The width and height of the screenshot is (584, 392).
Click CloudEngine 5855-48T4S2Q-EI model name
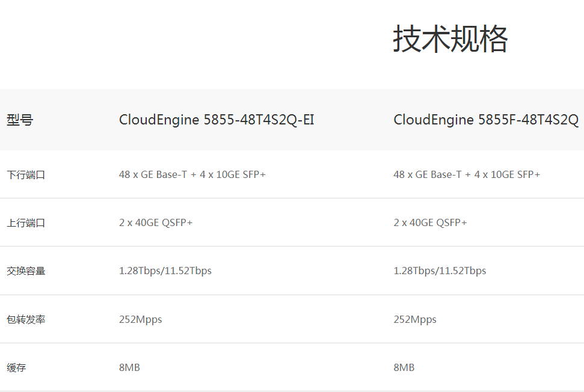pyautogui.click(x=217, y=120)
